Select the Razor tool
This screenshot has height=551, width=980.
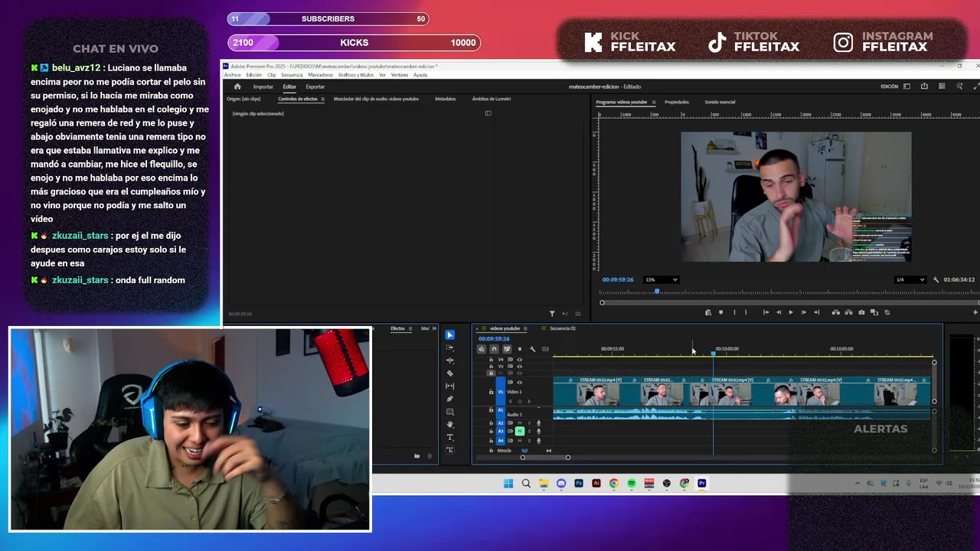tap(449, 373)
